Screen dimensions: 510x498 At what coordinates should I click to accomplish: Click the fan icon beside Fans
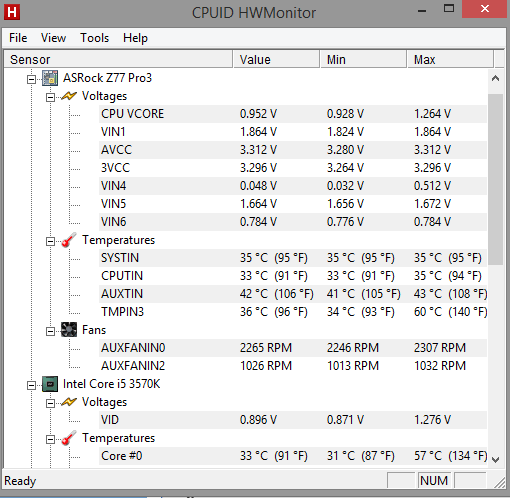tap(69, 330)
